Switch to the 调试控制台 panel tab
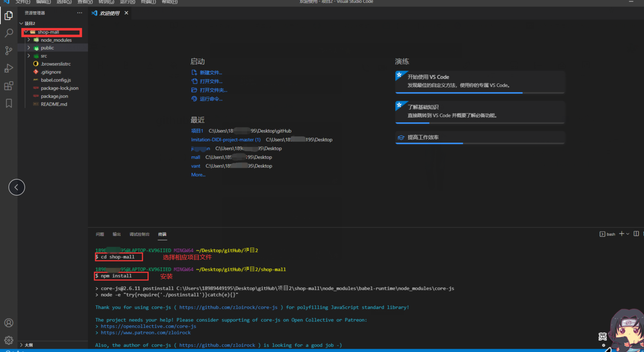 pyautogui.click(x=139, y=234)
